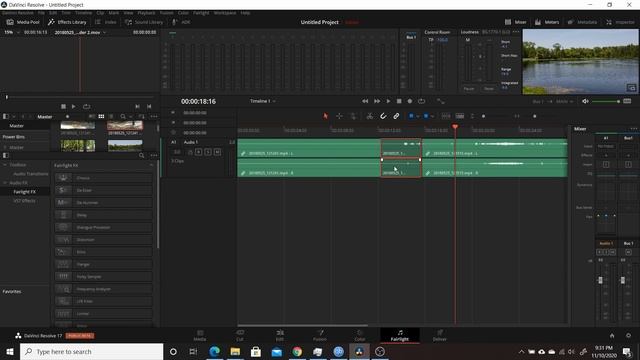The height and width of the screenshot is (360, 640).
Task: Show the Index panel
Action: click(106, 22)
